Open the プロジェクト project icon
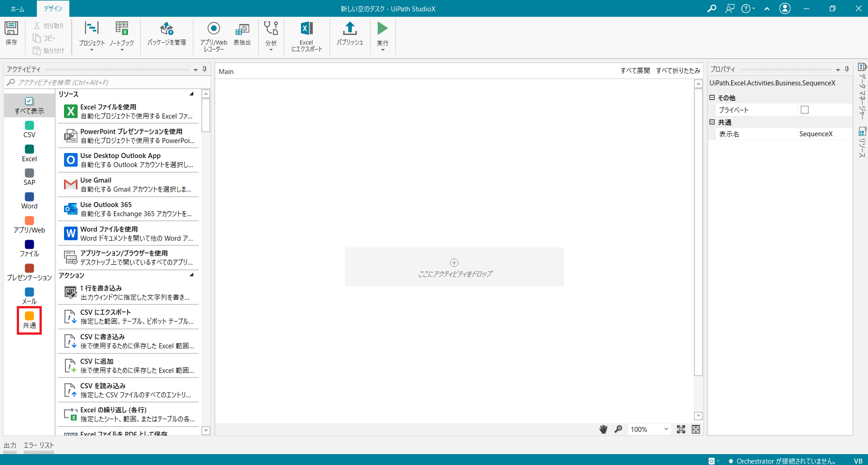Image resolution: width=868 pixels, height=465 pixels. 92,28
